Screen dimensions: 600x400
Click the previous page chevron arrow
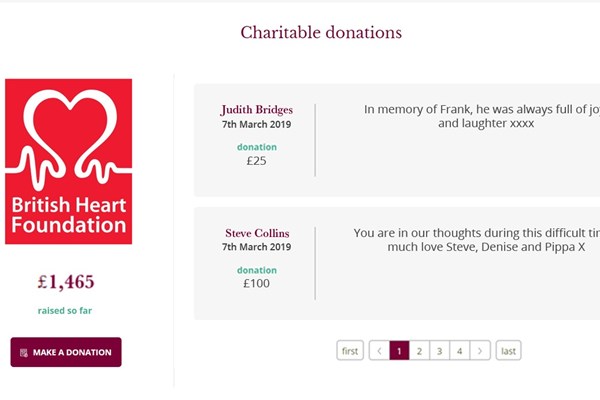[378, 351]
